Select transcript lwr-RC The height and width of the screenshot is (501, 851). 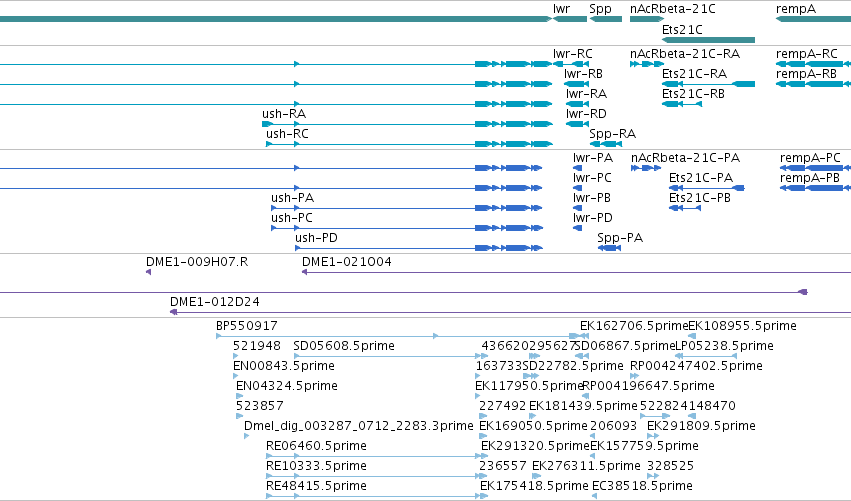click(x=573, y=54)
